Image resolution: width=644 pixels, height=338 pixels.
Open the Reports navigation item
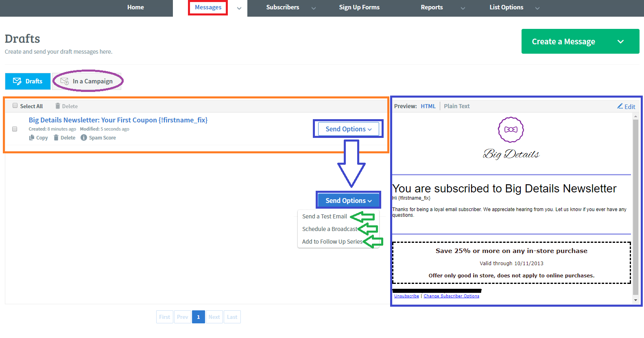(432, 7)
